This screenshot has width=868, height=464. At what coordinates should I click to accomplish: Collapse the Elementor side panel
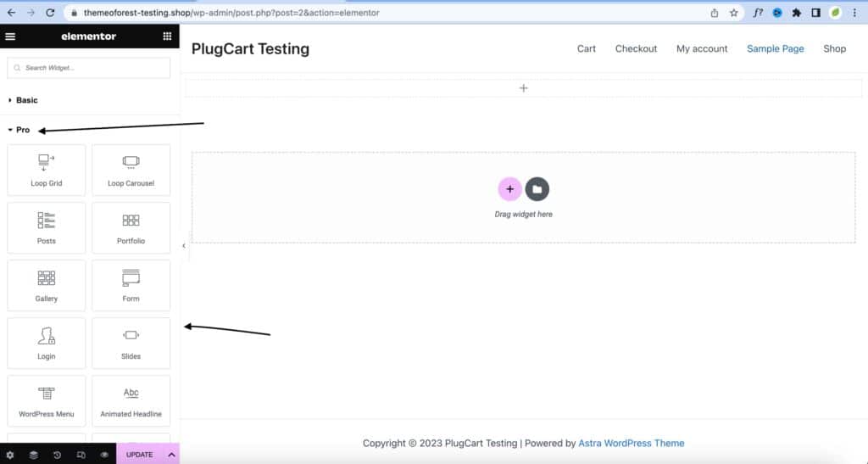pos(185,246)
